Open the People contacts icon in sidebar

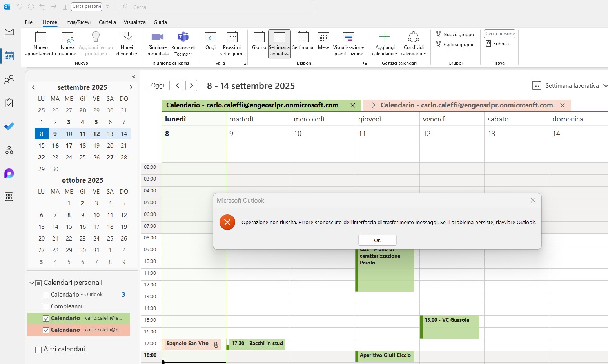[x=9, y=80]
